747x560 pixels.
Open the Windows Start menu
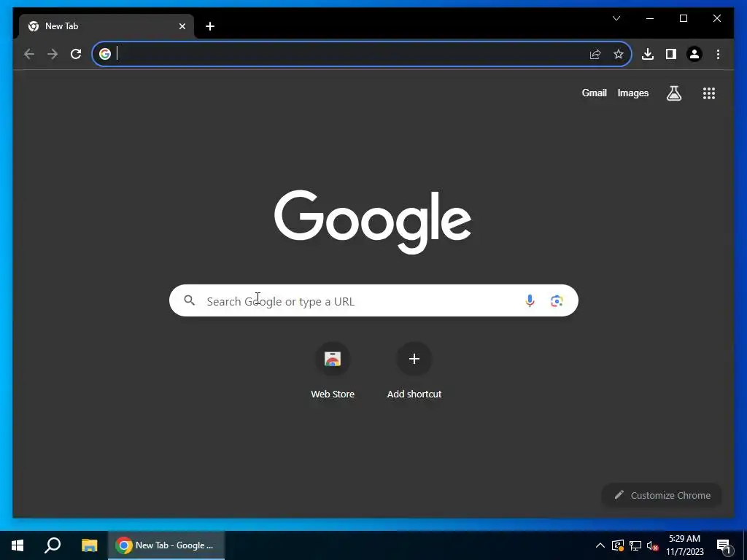(x=18, y=545)
